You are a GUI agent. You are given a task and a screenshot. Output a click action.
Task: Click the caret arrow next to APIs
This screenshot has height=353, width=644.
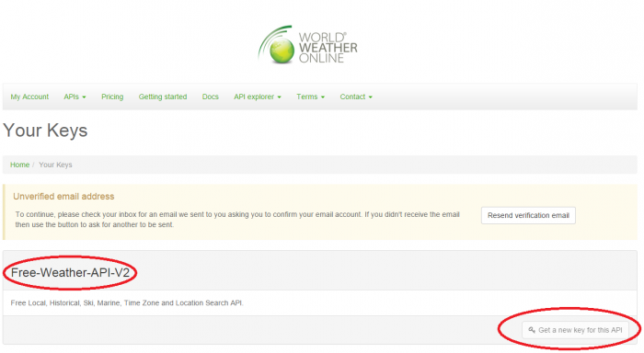click(x=85, y=97)
